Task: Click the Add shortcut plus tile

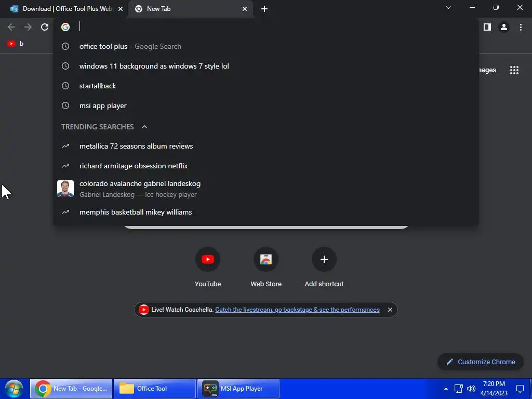Action: [324, 268]
